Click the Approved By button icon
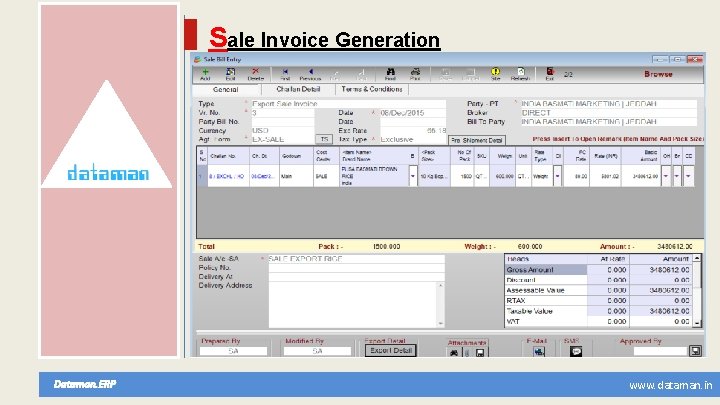Image resolution: width=720 pixels, height=405 pixels. click(x=696, y=351)
